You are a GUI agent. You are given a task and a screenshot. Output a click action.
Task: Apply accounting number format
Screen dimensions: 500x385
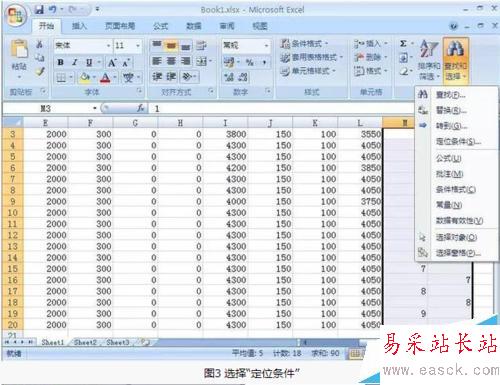pyautogui.click(x=229, y=62)
